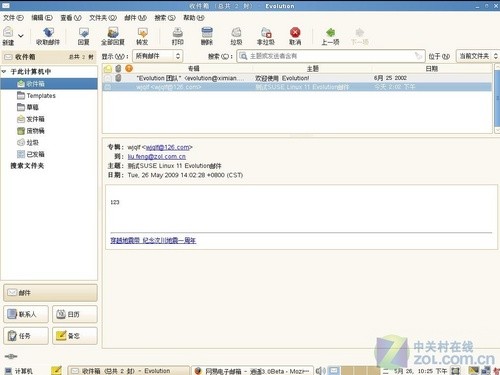Open the 查看 (View) menu

(x=71, y=18)
